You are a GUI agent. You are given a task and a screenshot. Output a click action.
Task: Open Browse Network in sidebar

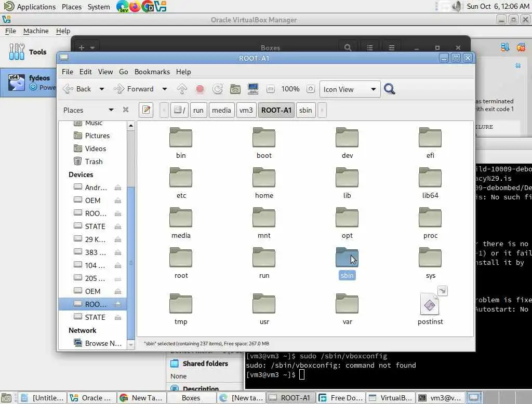(x=98, y=343)
